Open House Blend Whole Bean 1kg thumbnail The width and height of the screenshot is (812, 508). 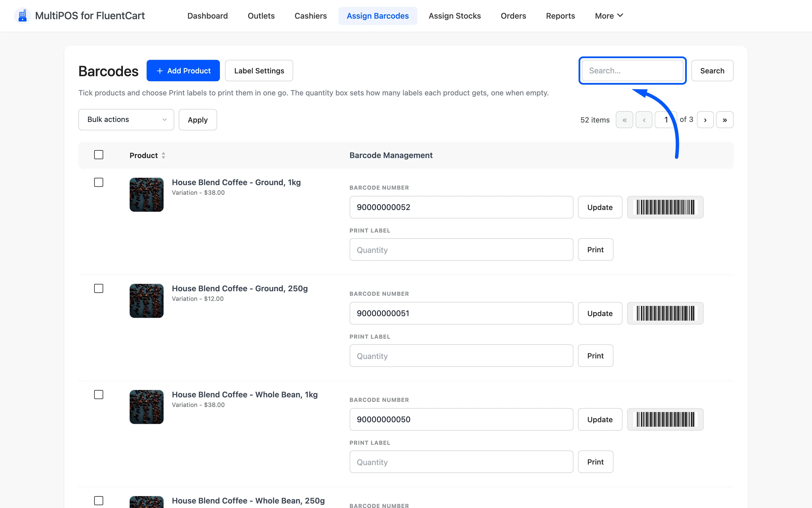(147, 407)
